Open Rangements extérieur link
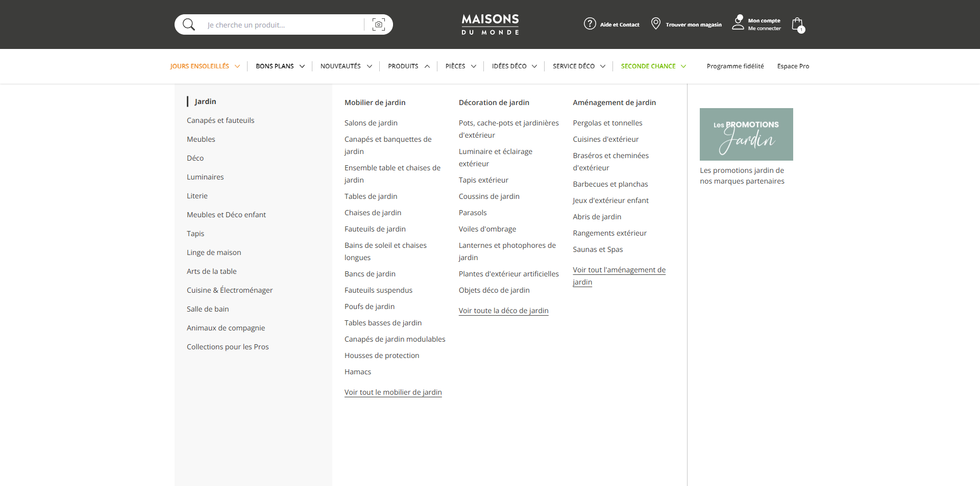 (x=609, y=233)
